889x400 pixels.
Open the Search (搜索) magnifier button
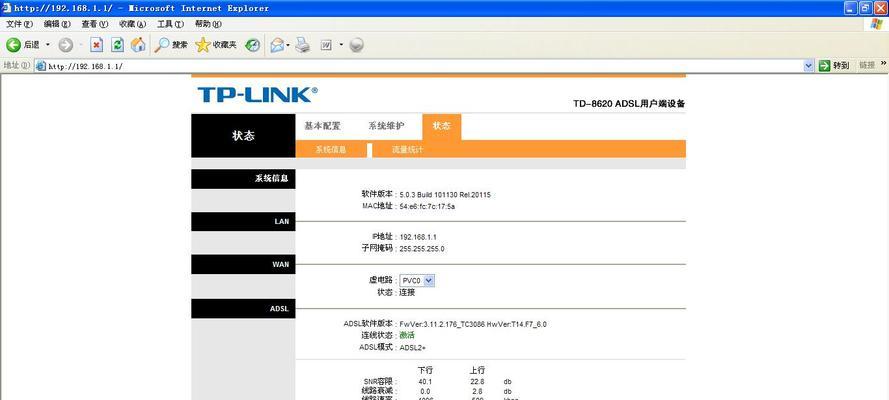coord(171,45)
